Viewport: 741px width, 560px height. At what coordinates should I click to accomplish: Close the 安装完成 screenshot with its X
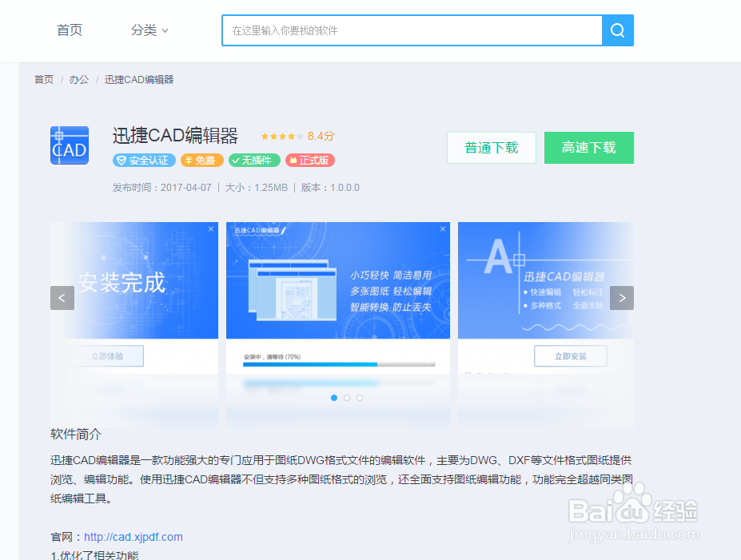point(211,228)
